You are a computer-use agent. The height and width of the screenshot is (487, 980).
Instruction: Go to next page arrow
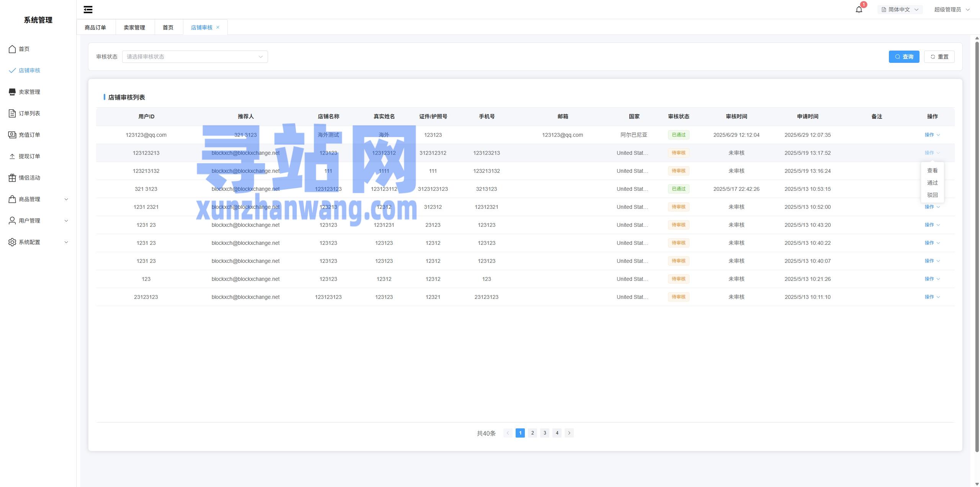pos(569,433)
